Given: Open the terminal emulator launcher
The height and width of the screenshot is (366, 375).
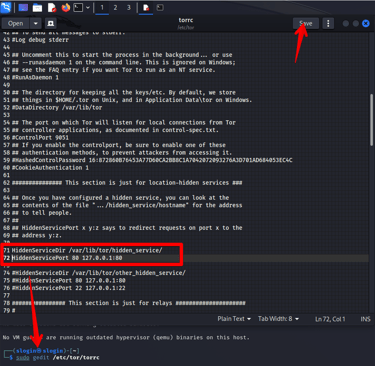Looking at the screenshot, I should [78, 7].
